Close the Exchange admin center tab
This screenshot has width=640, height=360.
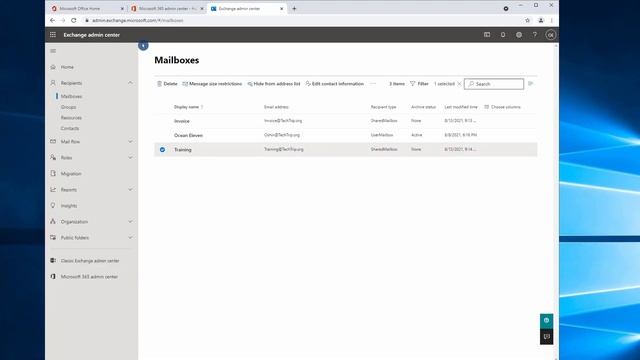[281, 9]
